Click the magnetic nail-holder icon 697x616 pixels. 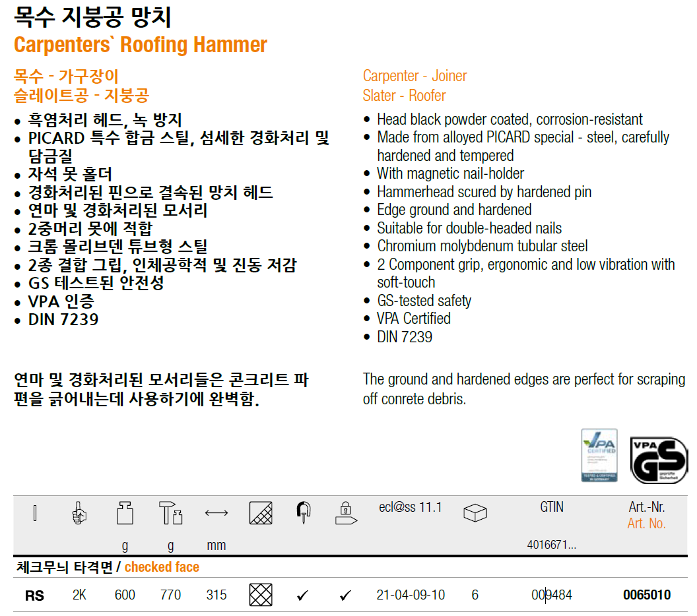pos(304,512)
